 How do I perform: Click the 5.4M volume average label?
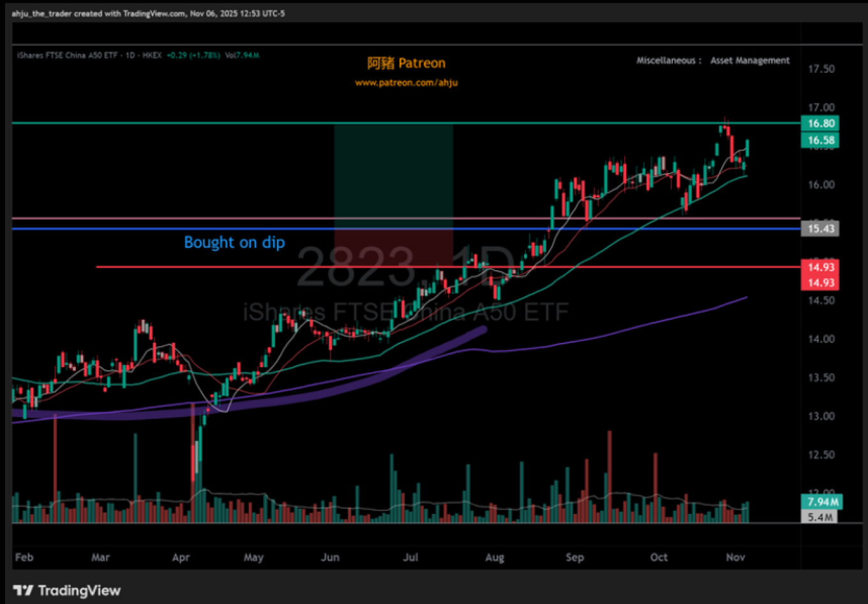[819, 517]
